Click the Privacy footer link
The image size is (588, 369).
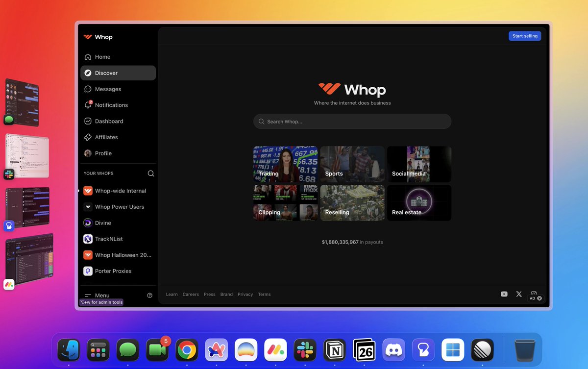[x=245, y=295]
